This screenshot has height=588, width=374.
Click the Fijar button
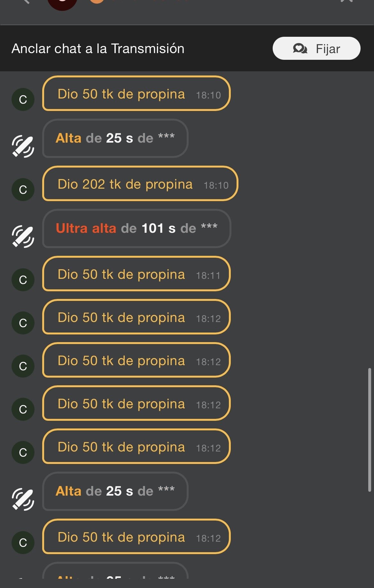[x=316, y=48]
